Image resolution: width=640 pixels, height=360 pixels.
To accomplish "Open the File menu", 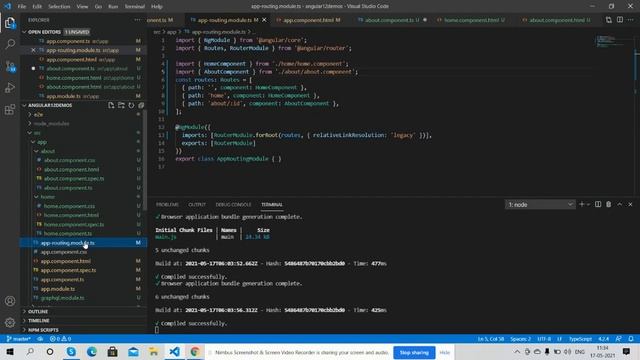I will point(22,7).
